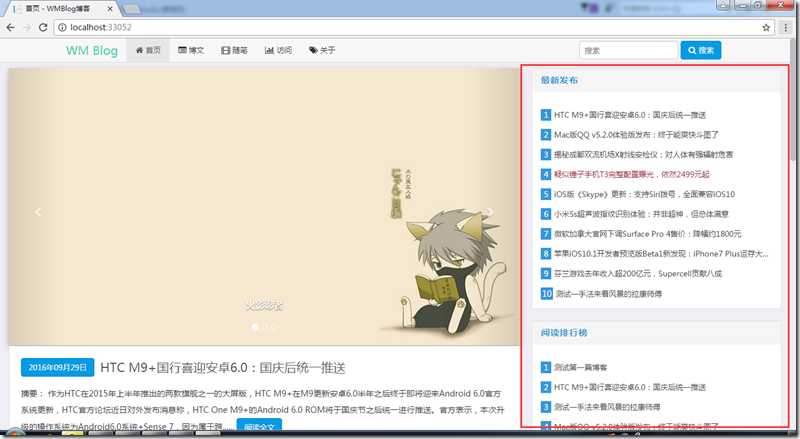Open the bar-chart nav item
Image resolution: width=800 pixels, height=439 pixels.
tap(278, 50)
